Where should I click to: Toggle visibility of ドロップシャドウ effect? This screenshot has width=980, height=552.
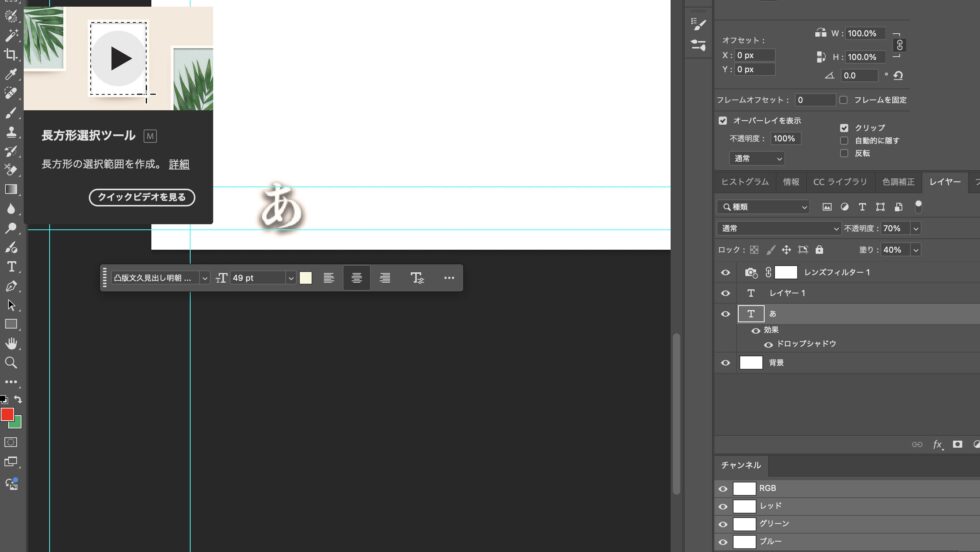click(768, 344)
